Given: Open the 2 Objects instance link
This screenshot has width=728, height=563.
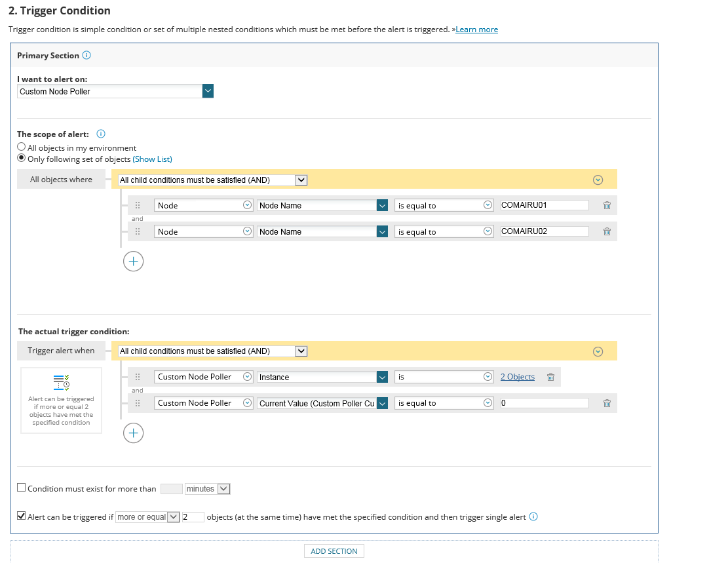Looking at the screenshot, I should pos(517,377).
